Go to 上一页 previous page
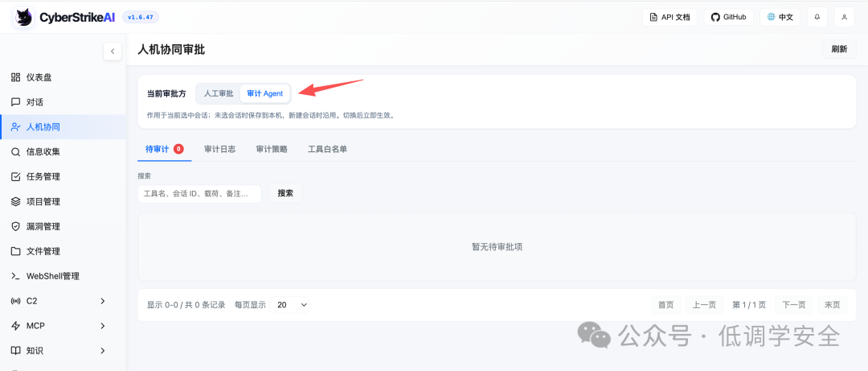Image resolution: width=868 pixels, height=371 pixels. coord(705,304)
